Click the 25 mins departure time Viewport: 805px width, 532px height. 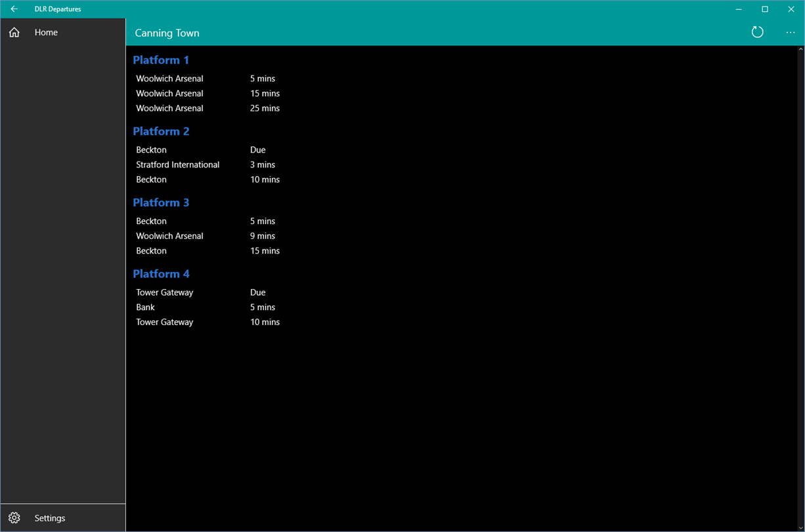pyautogui.click(x=265, y=108)
